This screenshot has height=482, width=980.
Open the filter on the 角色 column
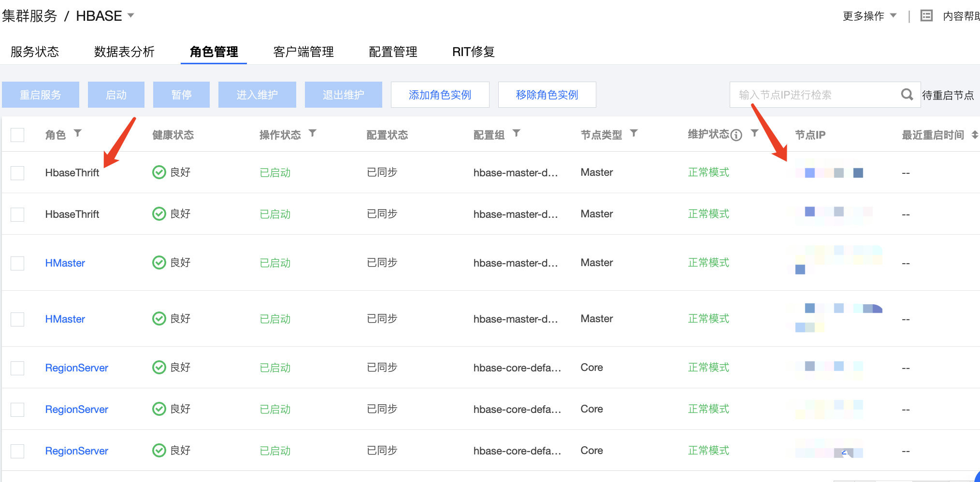pyautogui.click(x=78, y=134)
